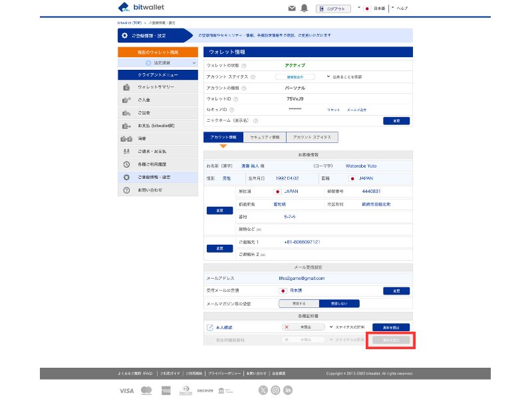
Task: Toggle the 本人確認 verification checkbox icon
Action: pos(211,327)
